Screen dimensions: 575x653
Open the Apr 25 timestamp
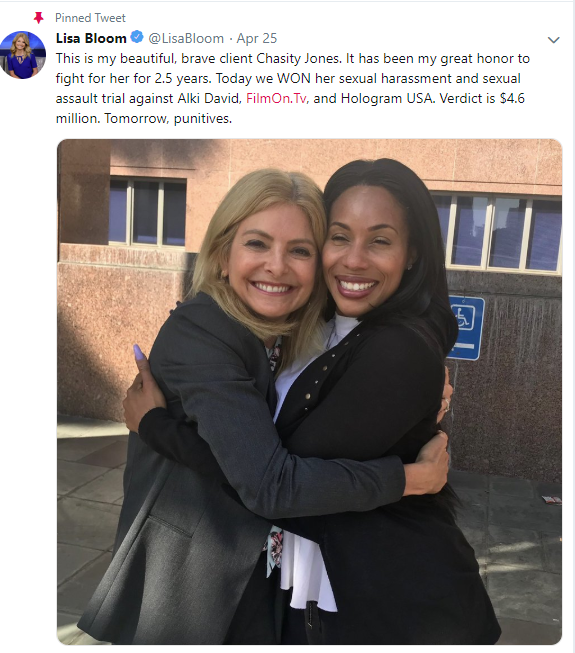tap(256, 38)
